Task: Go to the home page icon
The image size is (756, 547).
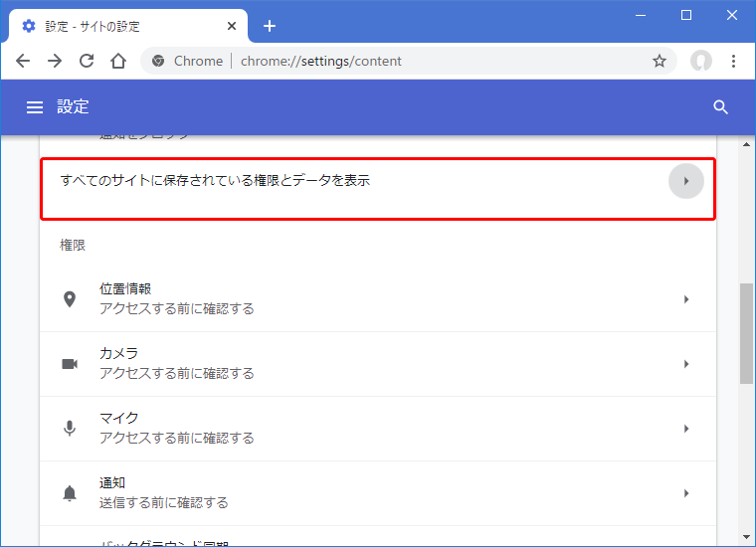Action: tap(118, 61)
